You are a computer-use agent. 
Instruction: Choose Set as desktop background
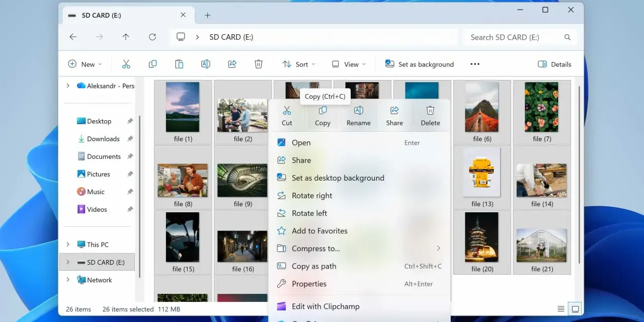pyautogui.click(x=360, y=178)
